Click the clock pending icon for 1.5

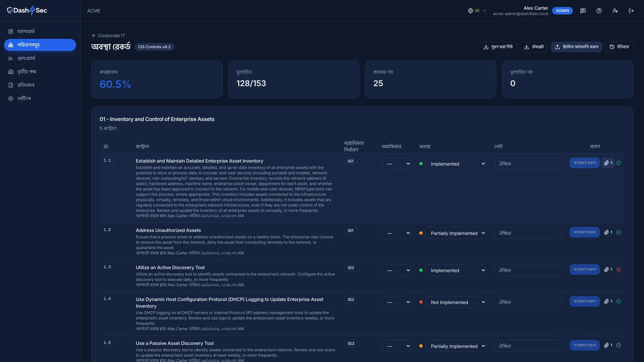pos(619,345)
